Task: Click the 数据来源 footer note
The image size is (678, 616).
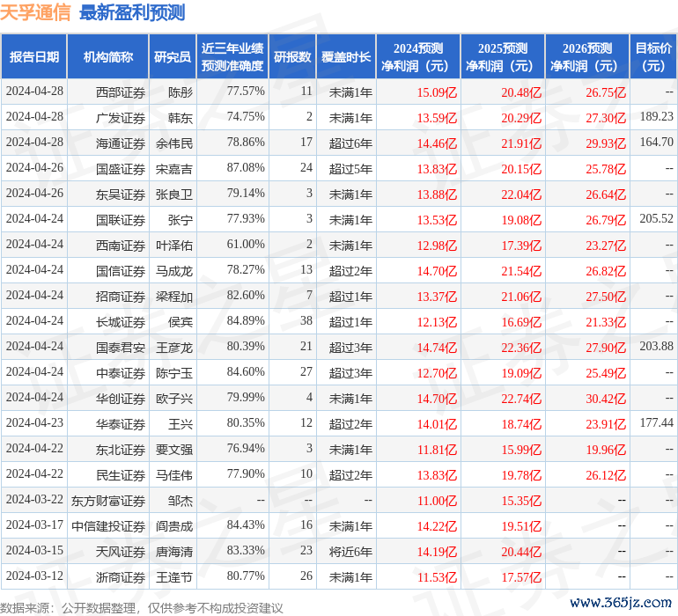Action: [x=142, y=608]
